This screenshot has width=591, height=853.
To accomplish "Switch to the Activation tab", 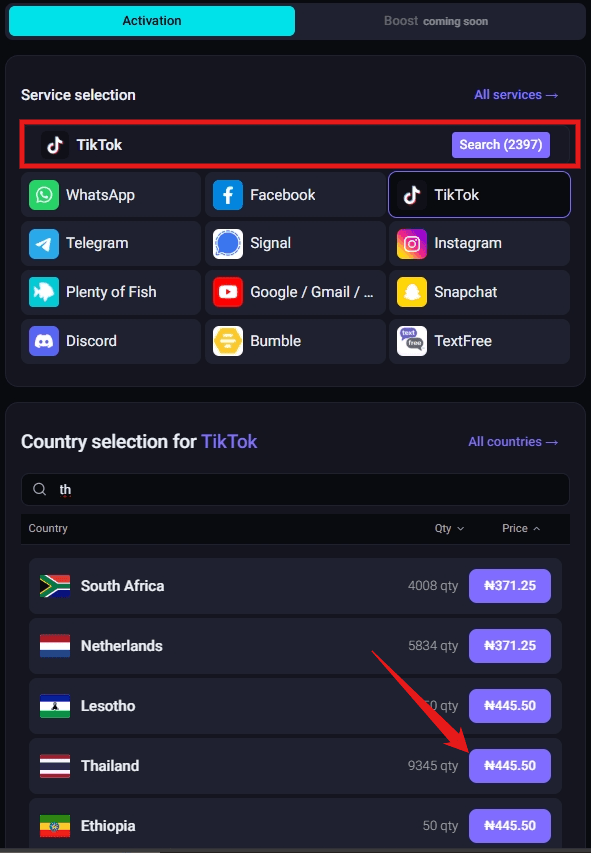I will pyautogui.click(x=152, y=20).
